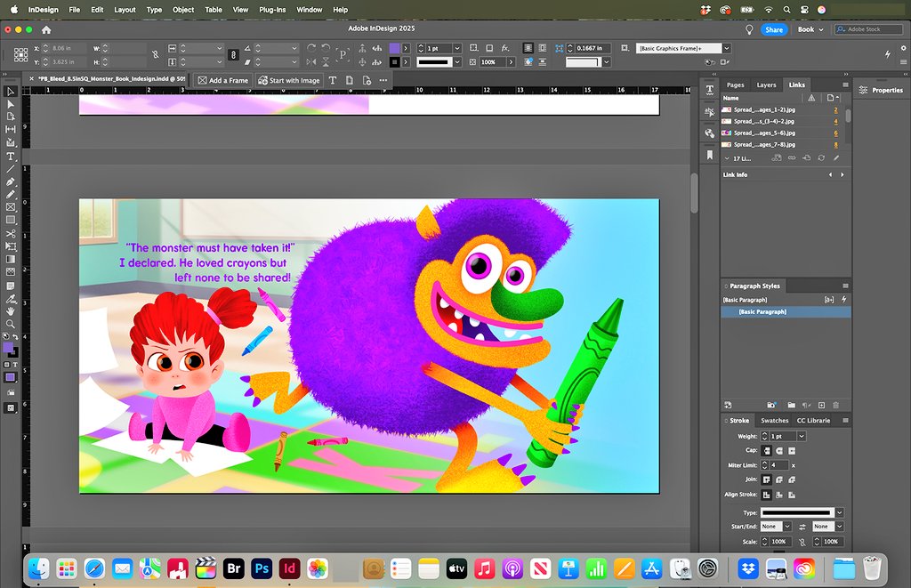Open the Properties panel

click(881, 90)
